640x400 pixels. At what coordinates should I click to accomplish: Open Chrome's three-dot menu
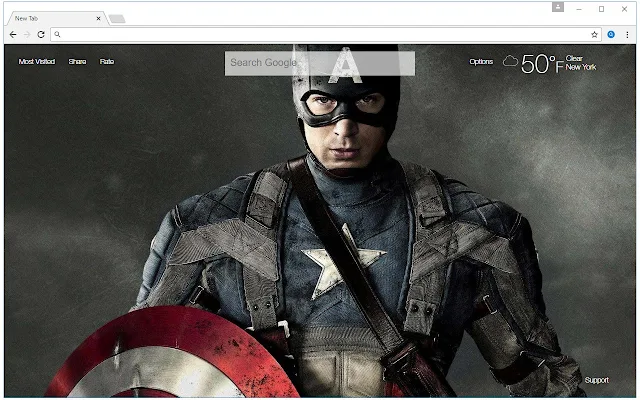point(627,35)
